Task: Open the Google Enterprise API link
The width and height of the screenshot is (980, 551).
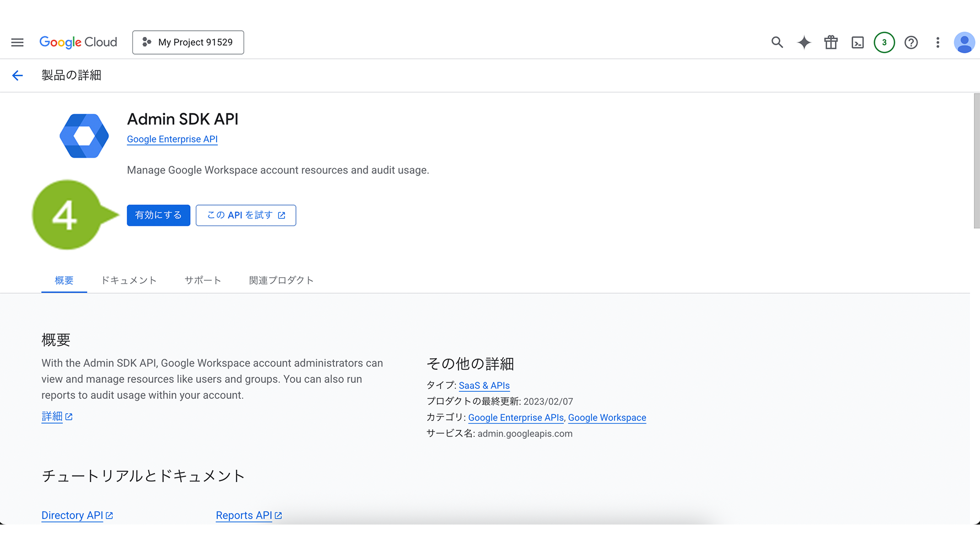Action: pos(172,139)
